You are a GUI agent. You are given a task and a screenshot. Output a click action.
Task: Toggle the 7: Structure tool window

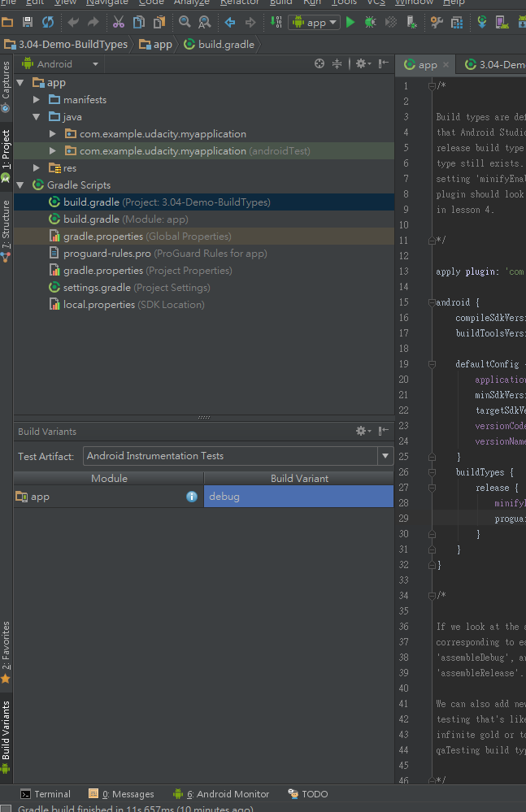point(6,231)
